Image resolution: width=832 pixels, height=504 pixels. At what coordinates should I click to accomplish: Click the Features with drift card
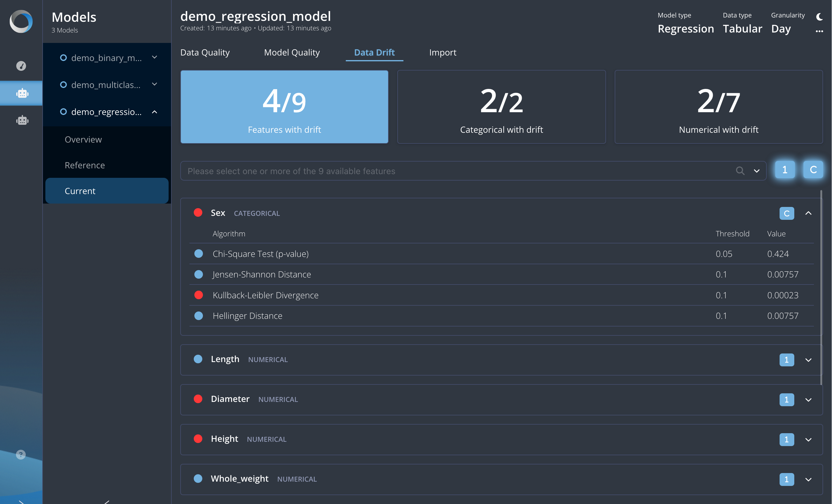coord(284,107)
